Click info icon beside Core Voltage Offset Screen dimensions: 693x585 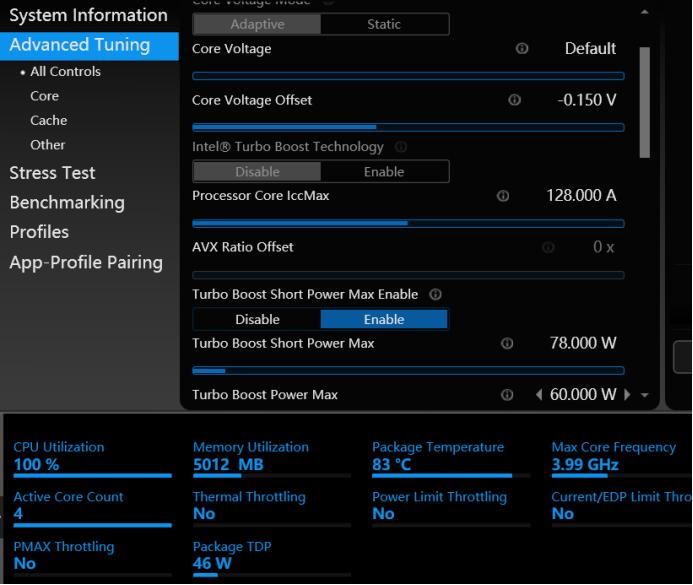(x=515, y=100)
